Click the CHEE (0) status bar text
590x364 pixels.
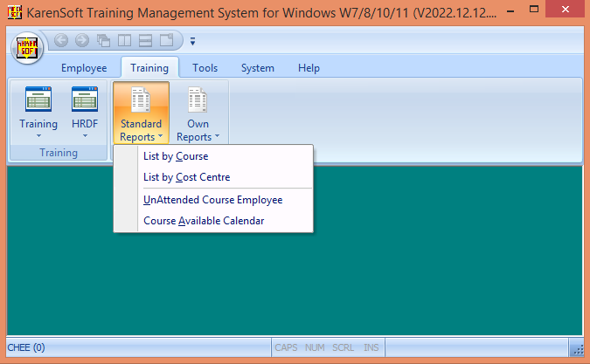pos(26,347)
